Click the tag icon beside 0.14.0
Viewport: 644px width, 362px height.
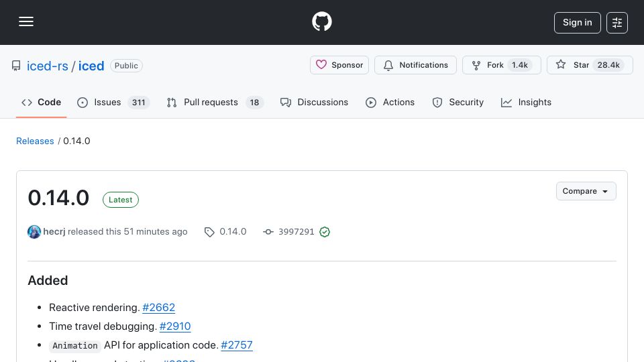point(209,233)
